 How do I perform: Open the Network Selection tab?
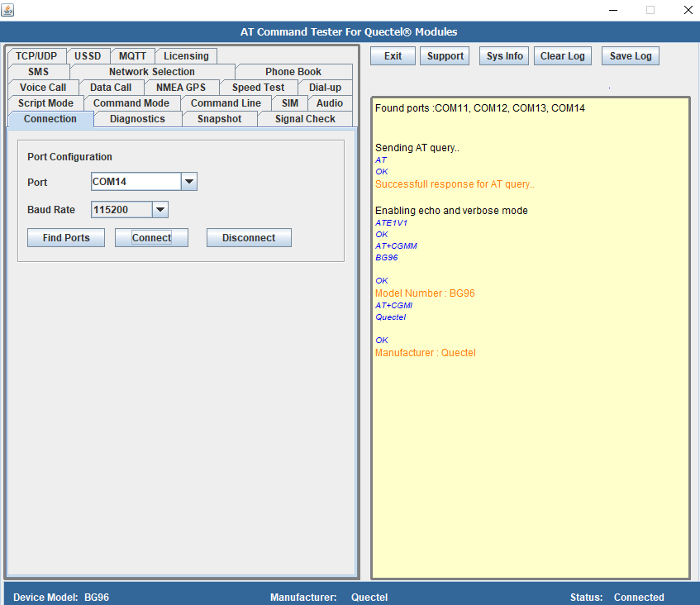(x=152, y=71)
